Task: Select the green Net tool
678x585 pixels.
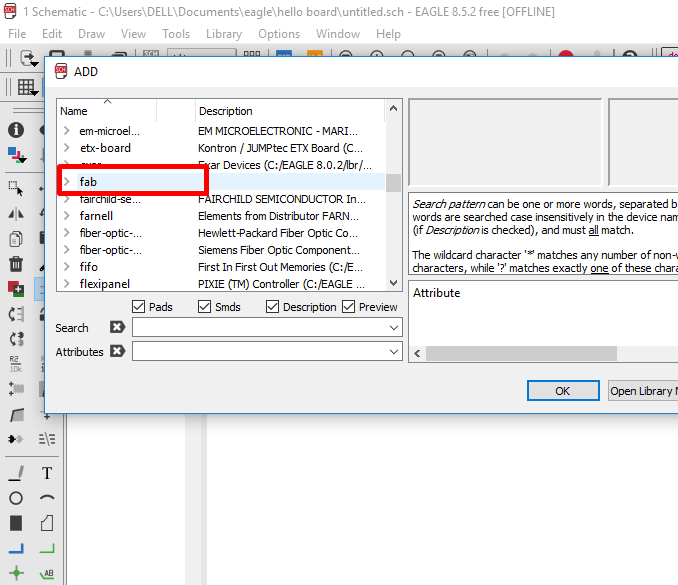Action: (47, 548)
